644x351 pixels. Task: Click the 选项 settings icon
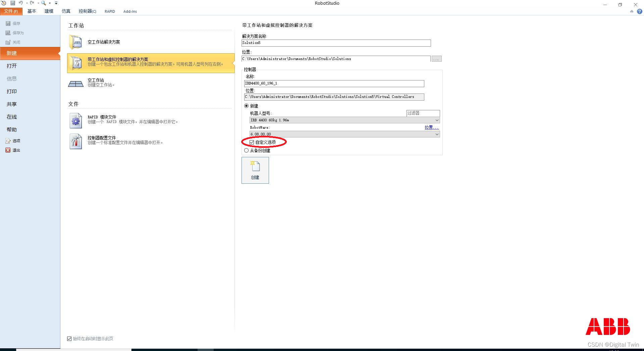pyautogui.click(x=8, y=141)
